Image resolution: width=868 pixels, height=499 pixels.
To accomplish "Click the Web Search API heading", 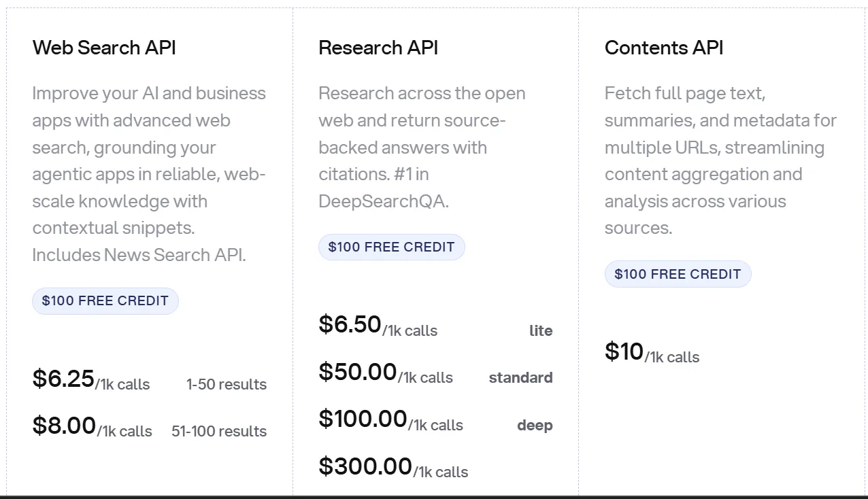I will (x=104, y=48).
